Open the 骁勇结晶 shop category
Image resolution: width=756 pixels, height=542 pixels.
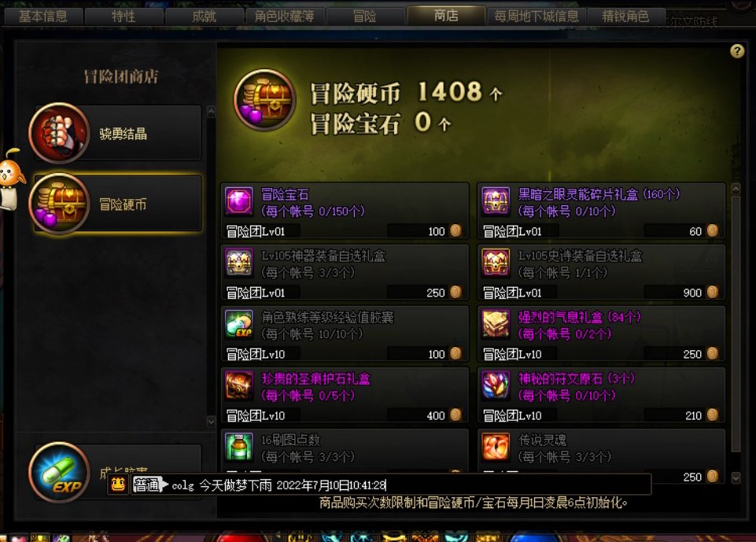[116, 133]
